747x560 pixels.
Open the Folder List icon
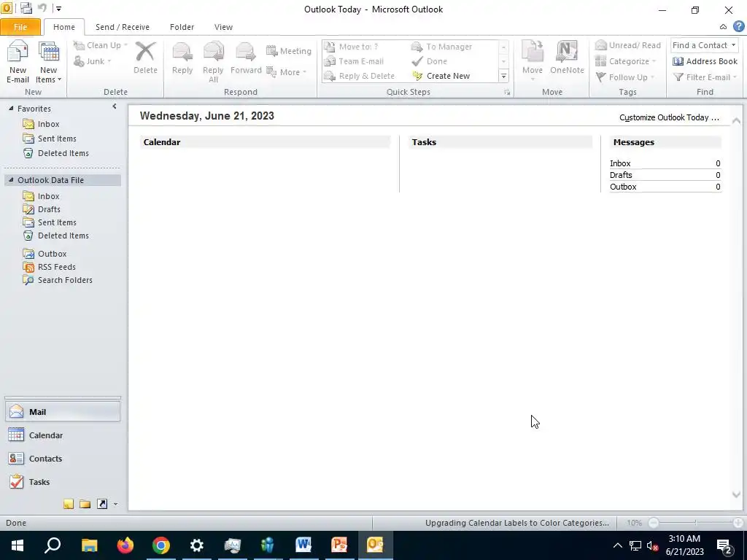tap(85, 504)
